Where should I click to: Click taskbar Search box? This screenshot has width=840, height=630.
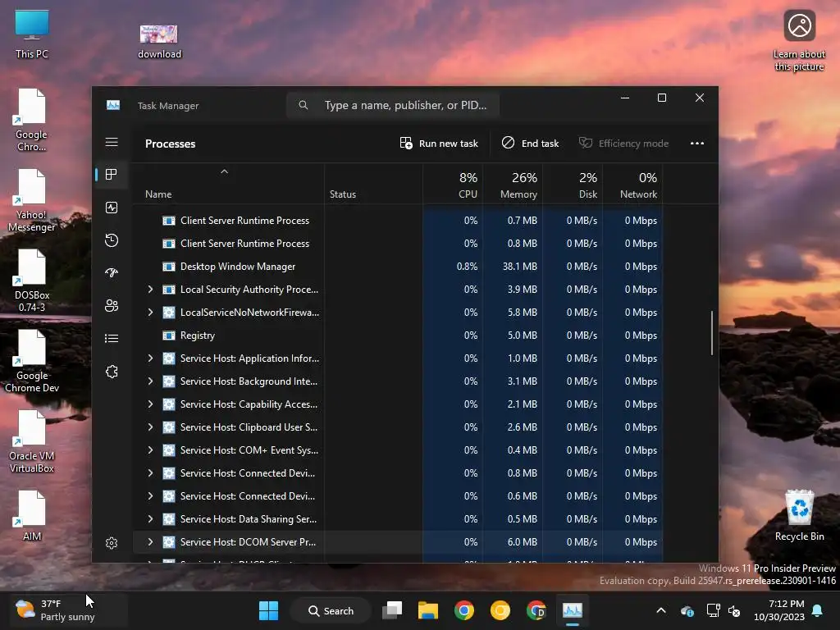tap(331, 610)
